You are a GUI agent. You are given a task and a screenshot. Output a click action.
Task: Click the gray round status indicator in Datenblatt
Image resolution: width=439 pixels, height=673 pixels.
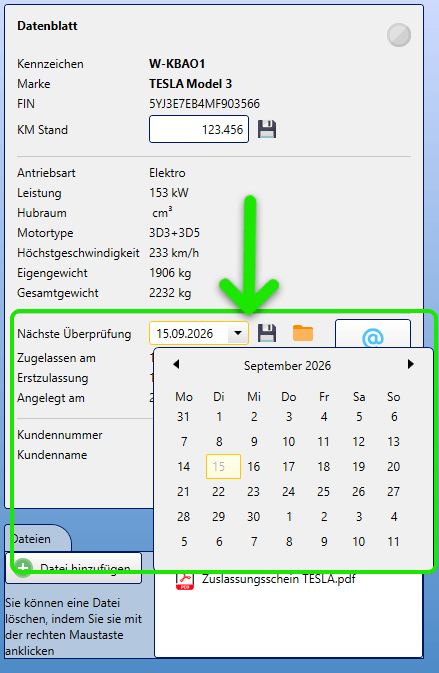click(399, 35)
